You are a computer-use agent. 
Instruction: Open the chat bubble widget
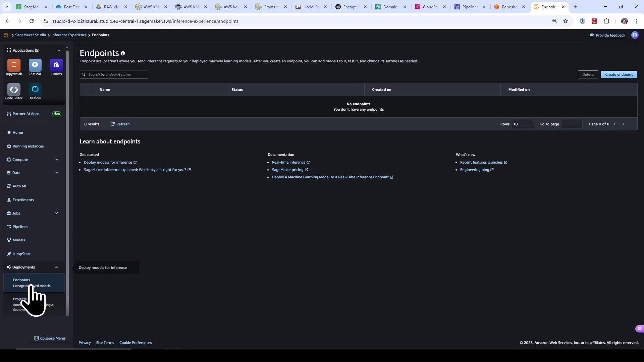click(639, 329)
